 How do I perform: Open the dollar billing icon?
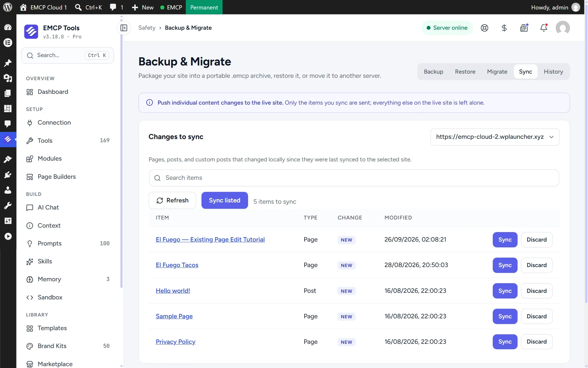point(504,28)
